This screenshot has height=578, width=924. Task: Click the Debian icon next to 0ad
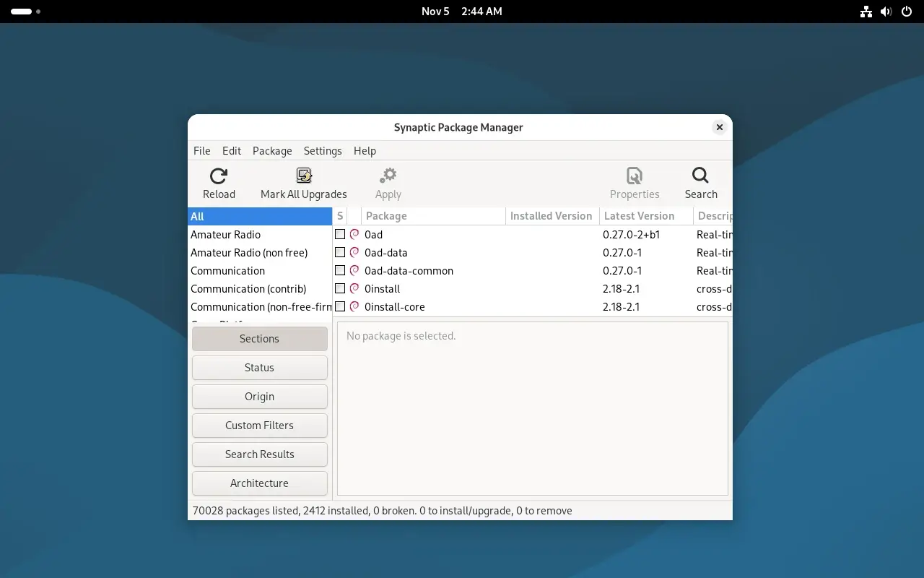click(354, 234)
